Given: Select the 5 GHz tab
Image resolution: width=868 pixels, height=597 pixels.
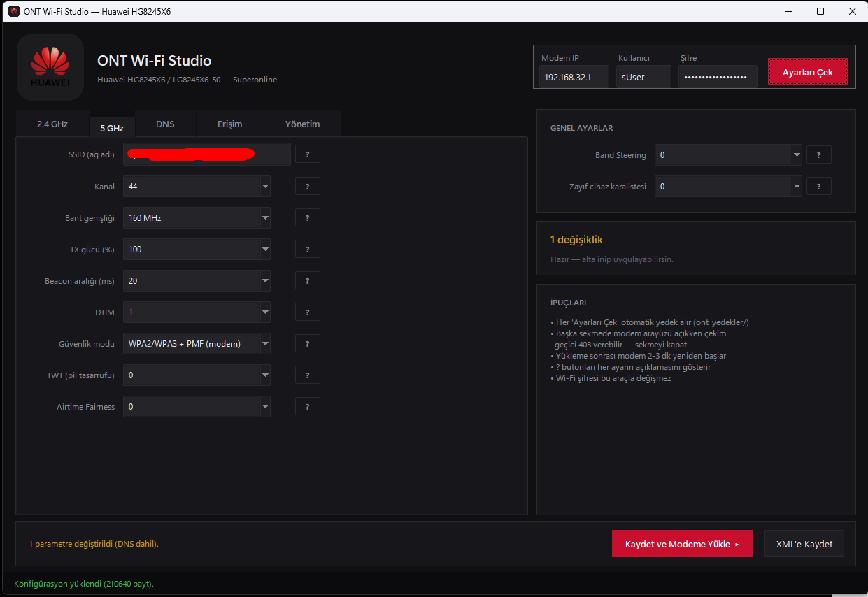Looking at the screenshot, I should pyautogui.click(x=112, y=128).
